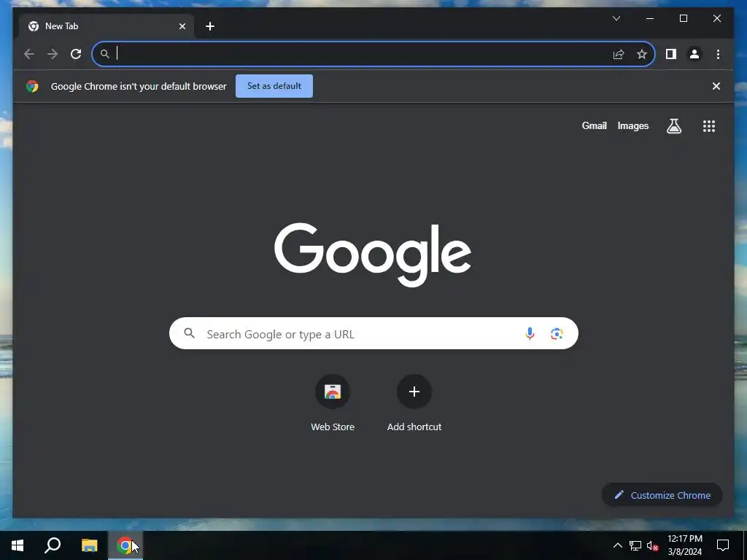The width and height of the screenshot is (747, 560).
Task: Go back using the back arrow
Action: tap(29, 54)
